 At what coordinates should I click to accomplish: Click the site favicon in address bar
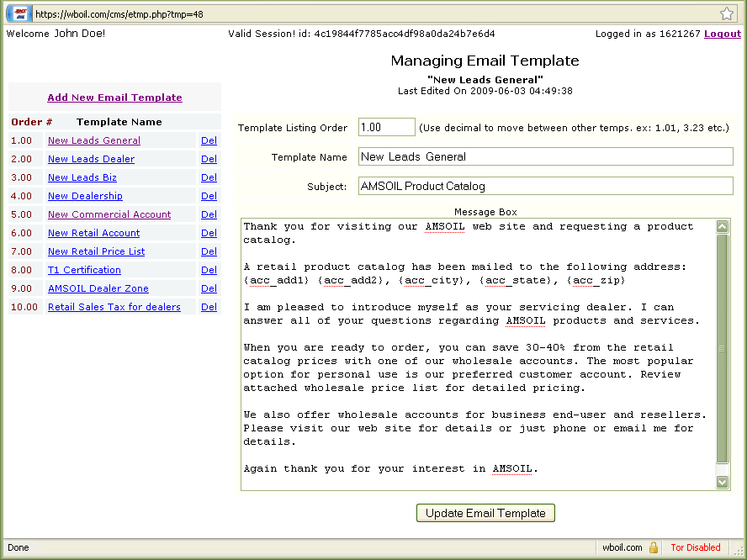pyautogui.click(x=19, y=13)
